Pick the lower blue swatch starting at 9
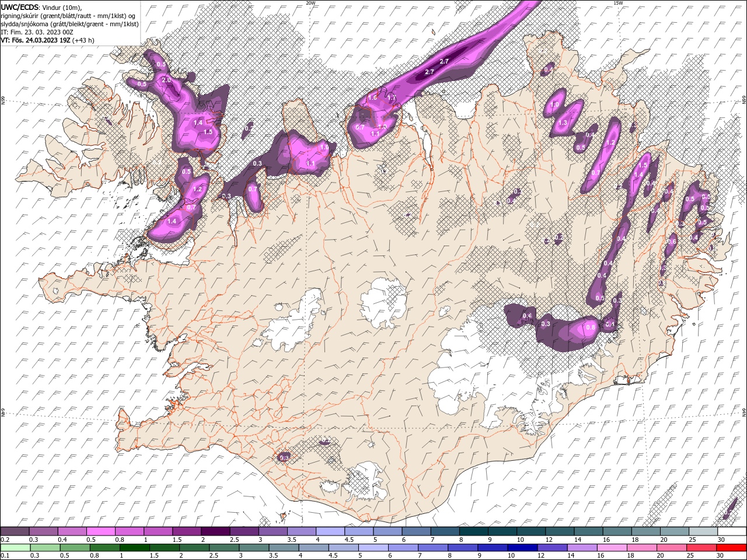 (x=491, y=547)
